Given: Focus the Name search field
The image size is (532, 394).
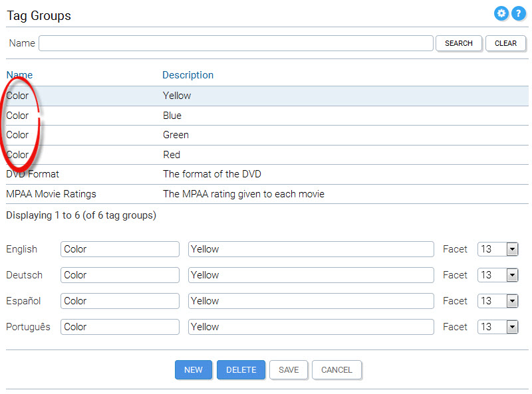Looking at the screenshot, I should 236,43.
